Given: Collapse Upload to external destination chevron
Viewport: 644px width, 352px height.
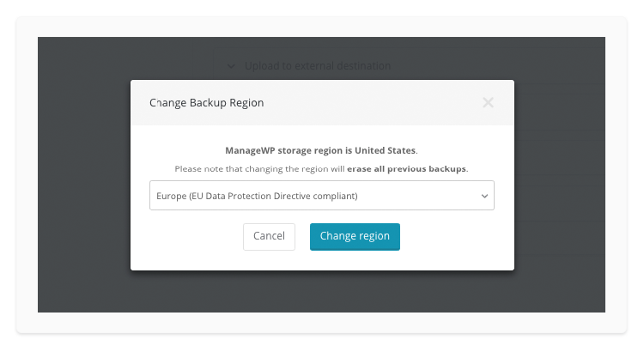Looking at the screenshot, I should point(231,66).
